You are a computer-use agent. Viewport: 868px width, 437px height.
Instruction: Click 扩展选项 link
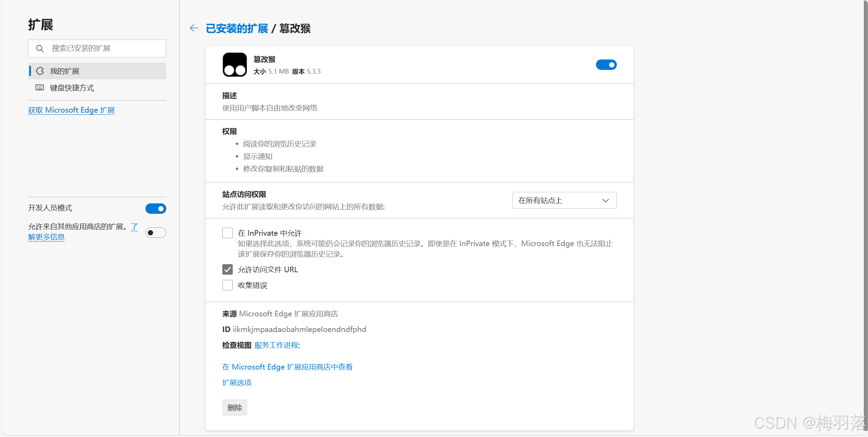(237, 382)
